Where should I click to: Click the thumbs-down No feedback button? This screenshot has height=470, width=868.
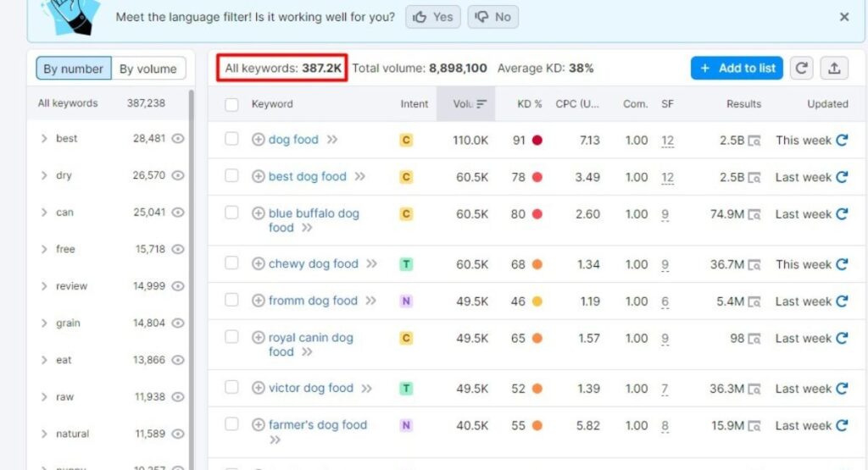(492, 17)
